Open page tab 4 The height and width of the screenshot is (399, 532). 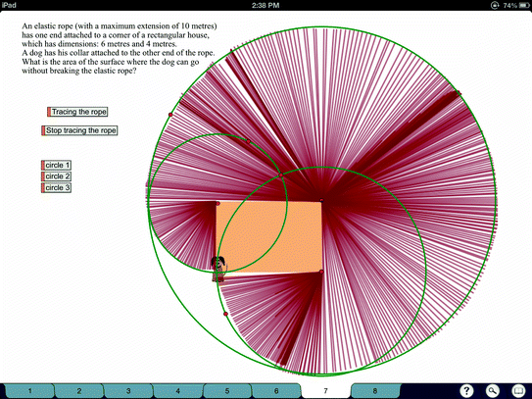[177, 391]
